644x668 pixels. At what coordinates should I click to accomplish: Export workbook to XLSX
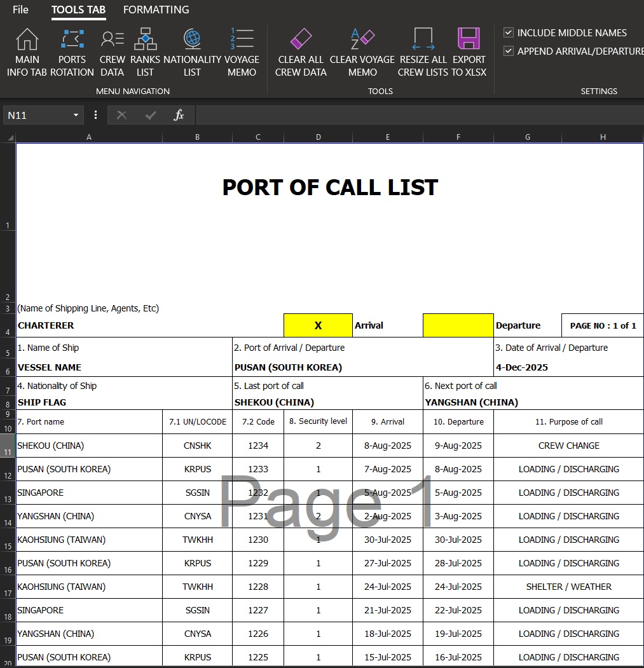(x=469, y=53)
